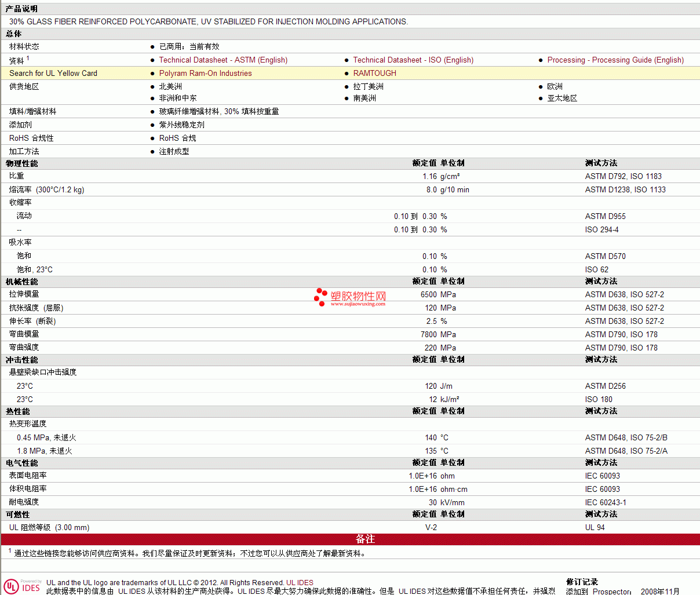Click the product description line about 30% glass fiber

(209, 21)
